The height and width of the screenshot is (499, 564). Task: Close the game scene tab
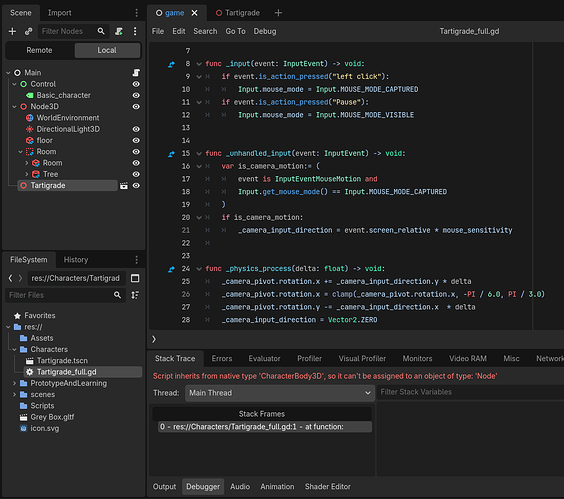[195, 13]
